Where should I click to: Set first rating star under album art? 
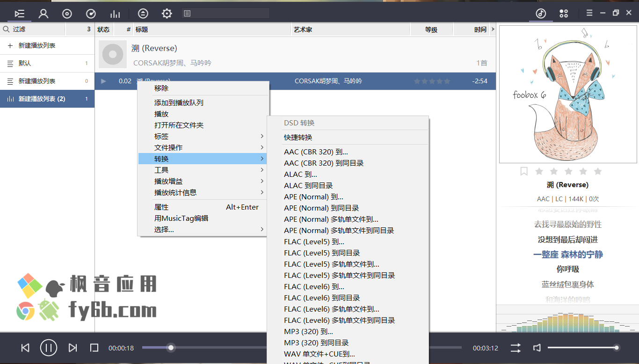tap(539, 171)
